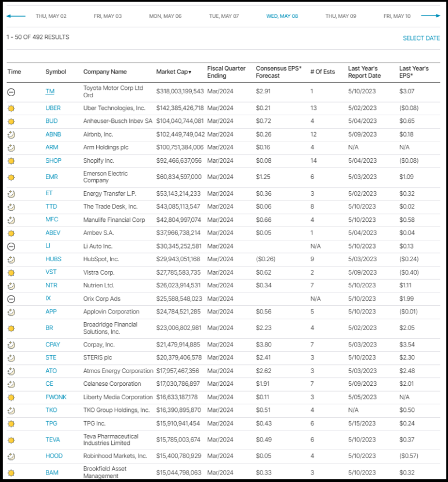Open the SELECT DATE picker link
The image size is (448, 482).
tap(421, 38)
